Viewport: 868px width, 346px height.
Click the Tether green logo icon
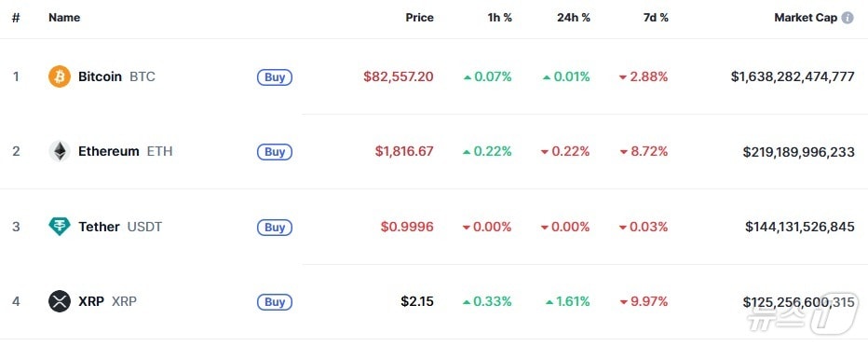pos(60,227)
